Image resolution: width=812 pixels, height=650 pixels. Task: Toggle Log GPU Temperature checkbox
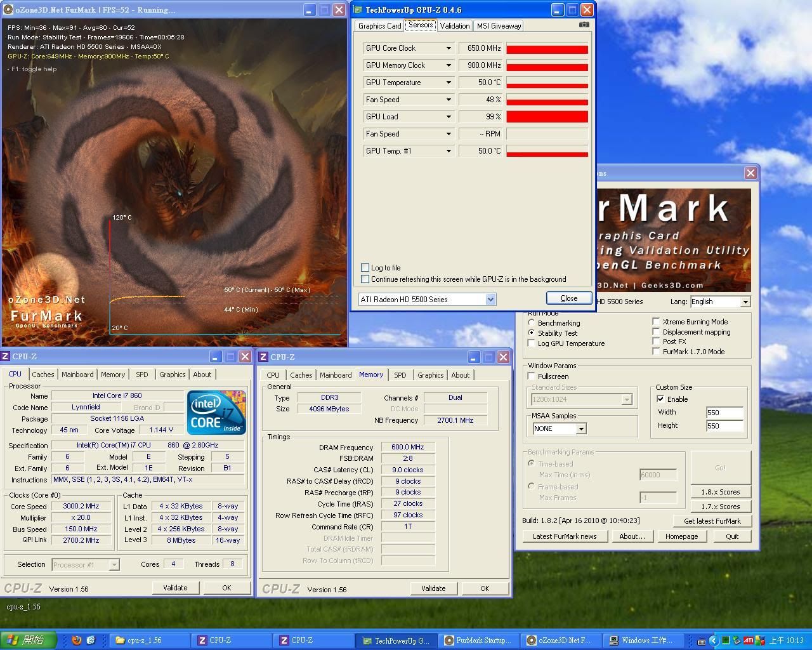(532, 343)
